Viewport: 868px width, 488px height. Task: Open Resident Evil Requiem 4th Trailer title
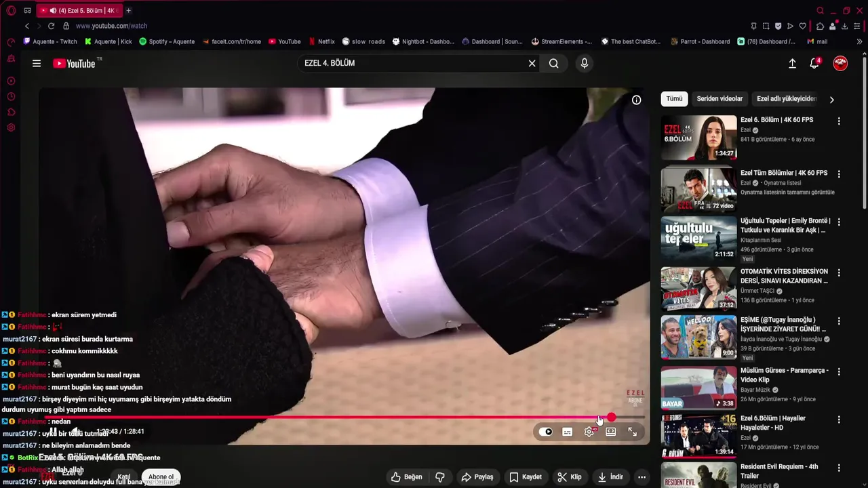[779, 471]
